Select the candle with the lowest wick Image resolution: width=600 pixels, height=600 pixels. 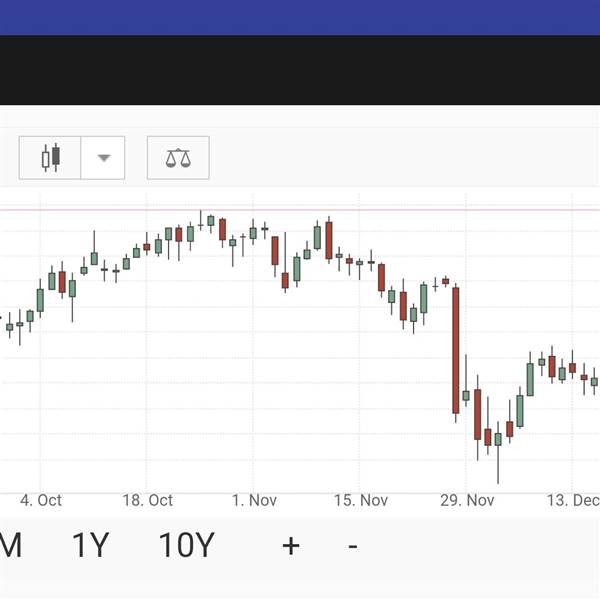(498, 453)
